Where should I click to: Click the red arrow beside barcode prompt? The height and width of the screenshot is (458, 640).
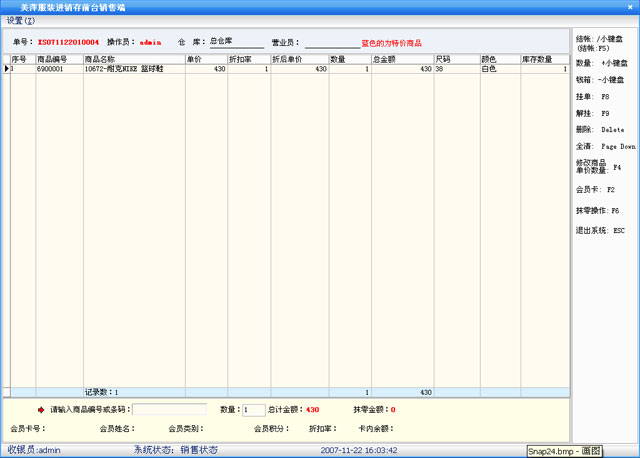pyautogui.click(x=41, y=410)
